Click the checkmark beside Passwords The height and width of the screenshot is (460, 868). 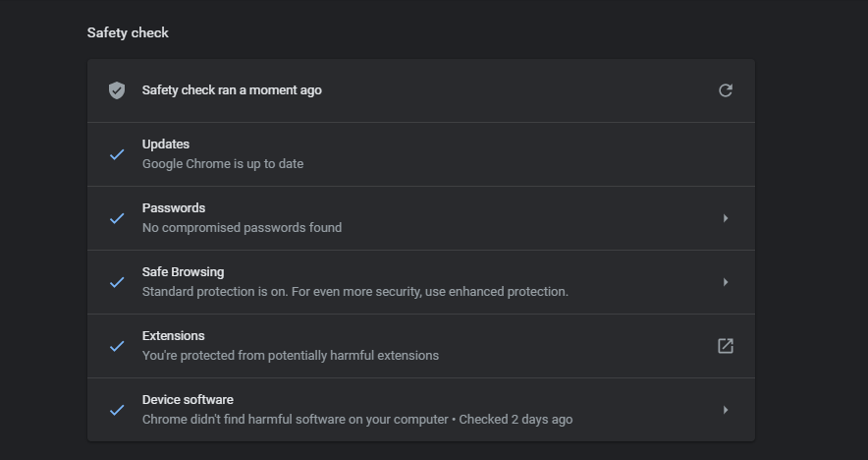(117, 218)
